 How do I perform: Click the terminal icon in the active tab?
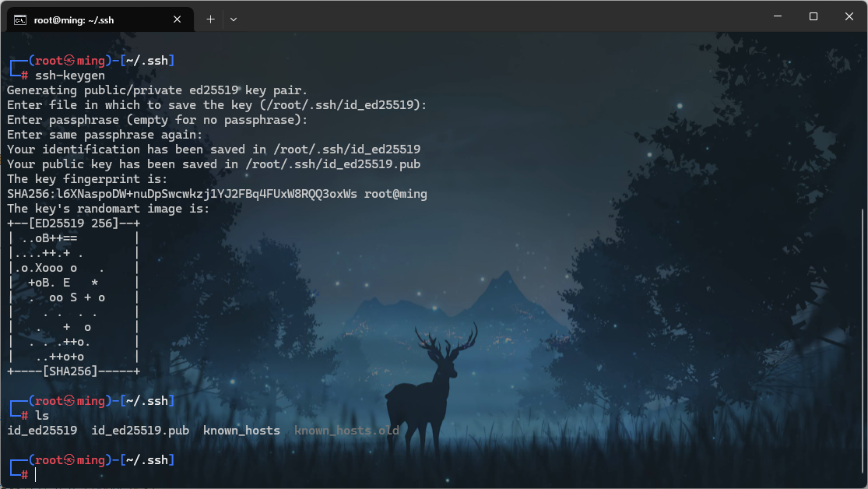pos(21,19)
